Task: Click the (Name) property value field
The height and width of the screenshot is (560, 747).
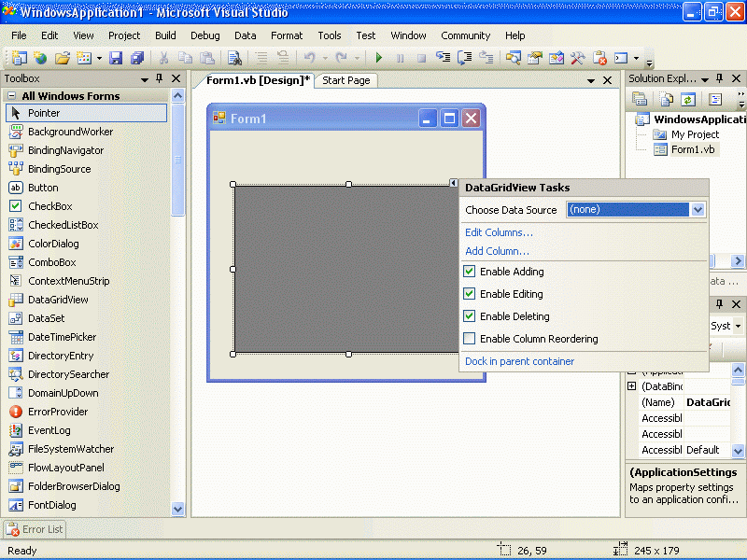Action: click(707, 402)
